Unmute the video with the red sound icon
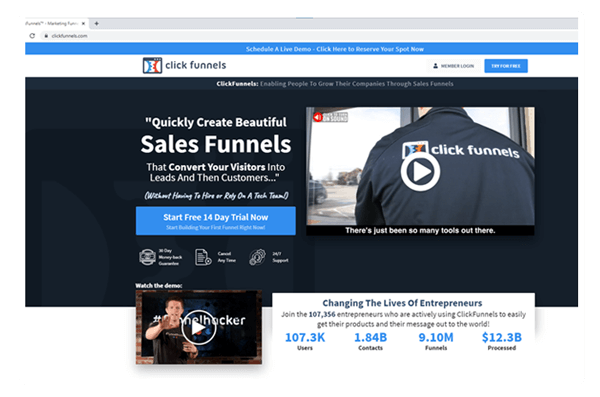The width and height of the screenshot is (600, 397). coord(318,117)
